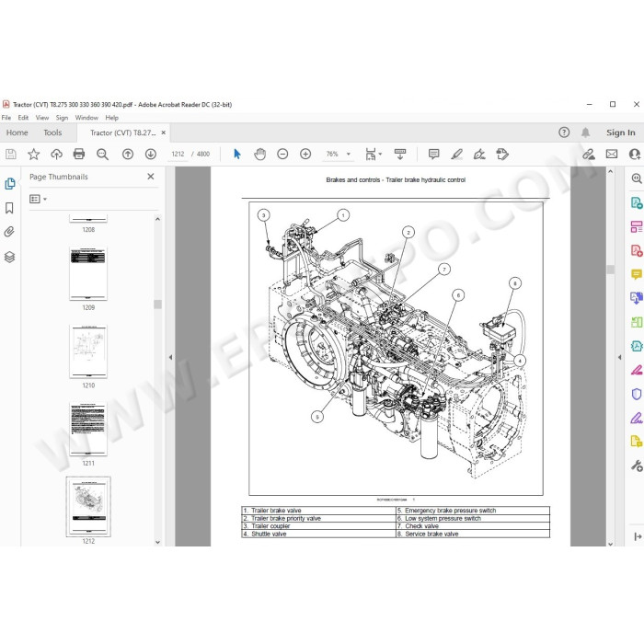Open account profile icon
The height and width of the screenshot is (644, 644).
click(635, 154)
